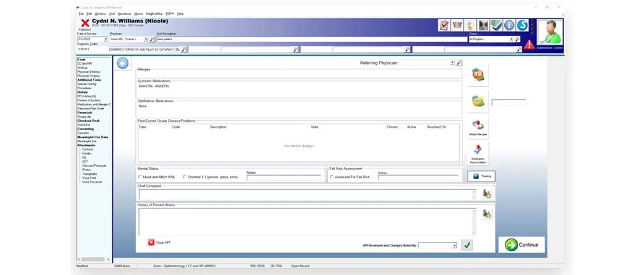Open the Referring Physician dropdown

[452, 63]
